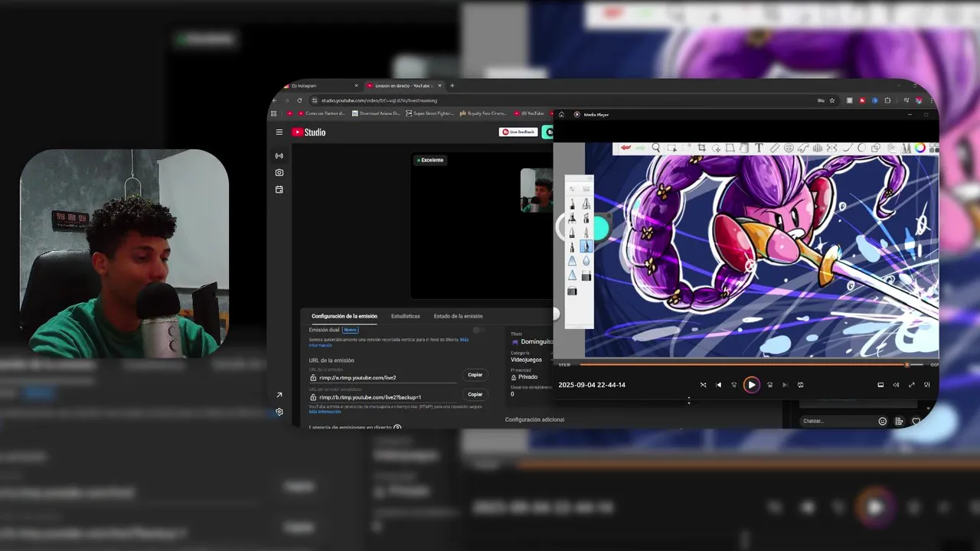
Task: Open a new browser tab
Action: click(x=452, y=86)
